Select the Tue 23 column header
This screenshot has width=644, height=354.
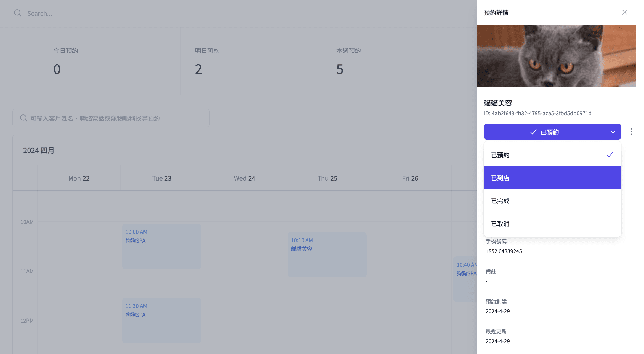click(x=161, y=178)
